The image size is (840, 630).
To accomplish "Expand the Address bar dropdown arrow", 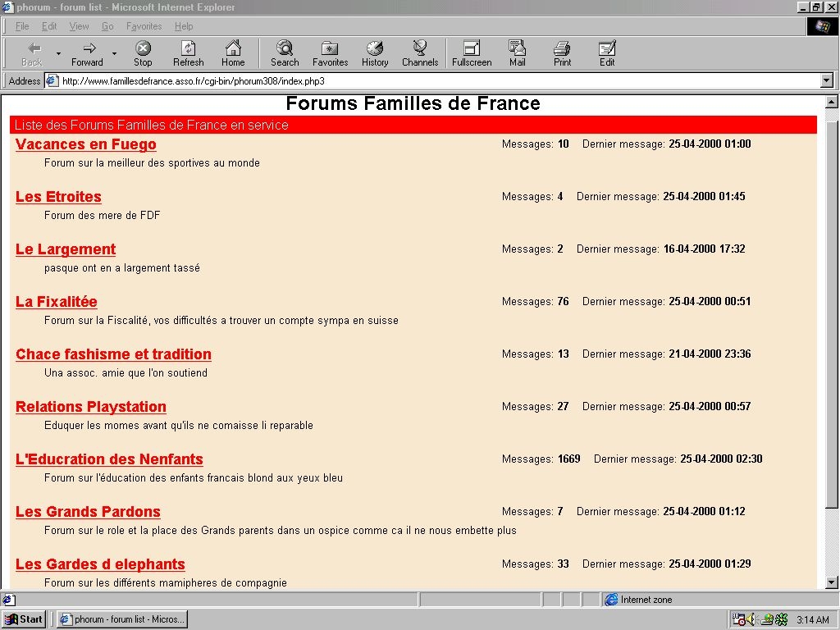I will (x=826, y=81).
